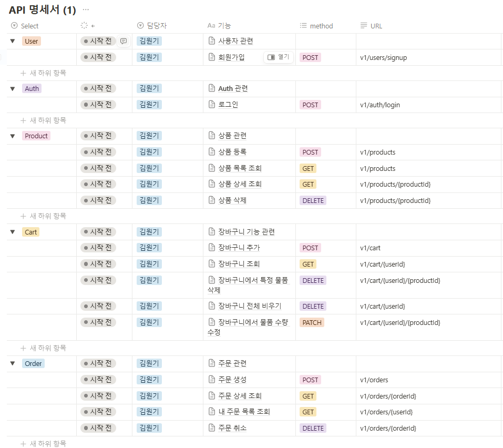Click page icon beside 상품 목록 조회

(212, 168)
